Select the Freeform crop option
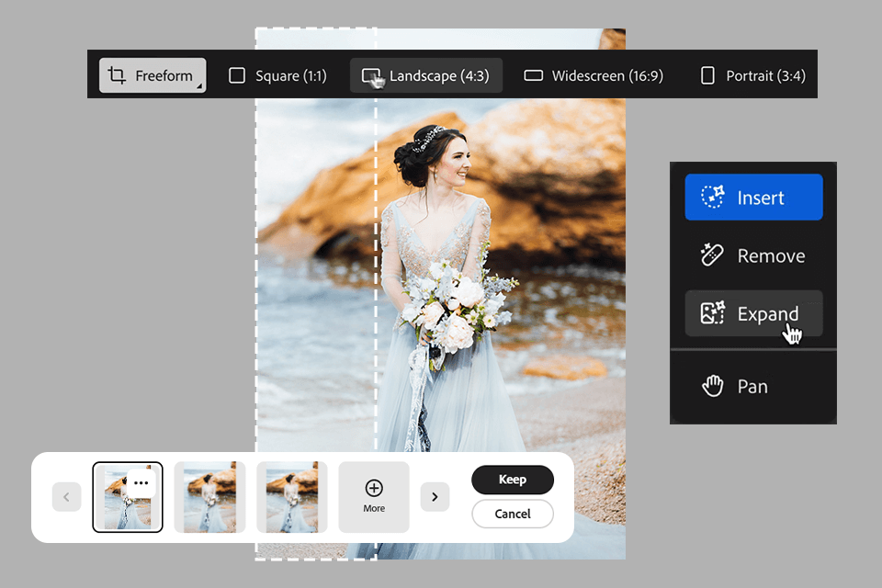The height and width of the screenshot is (588, 882). coord(153,75)
